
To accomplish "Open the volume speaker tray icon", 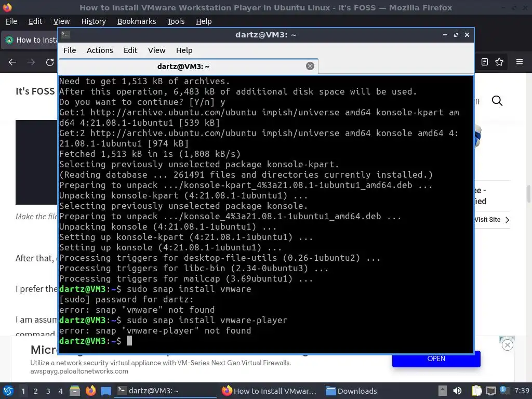I will click(x=457, y=391).
